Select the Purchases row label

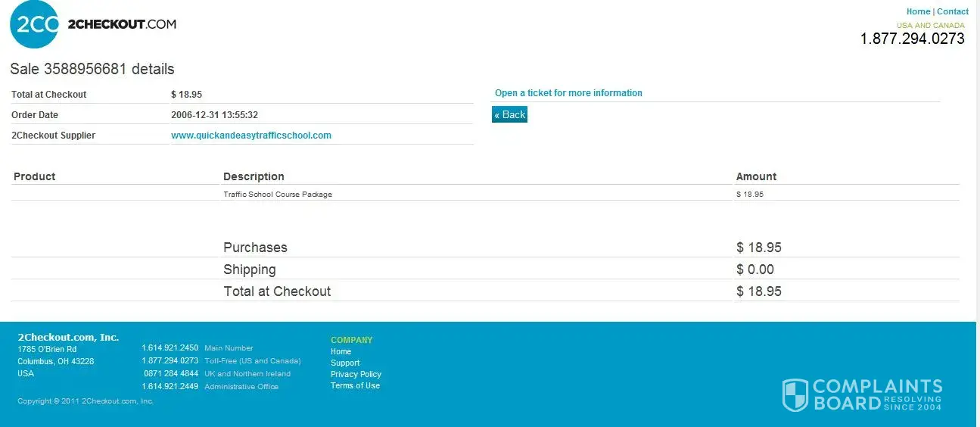(x=255, y=248)
